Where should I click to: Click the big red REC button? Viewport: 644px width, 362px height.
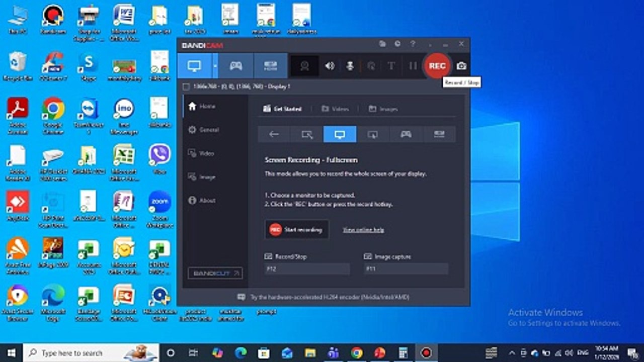(437, 66)
